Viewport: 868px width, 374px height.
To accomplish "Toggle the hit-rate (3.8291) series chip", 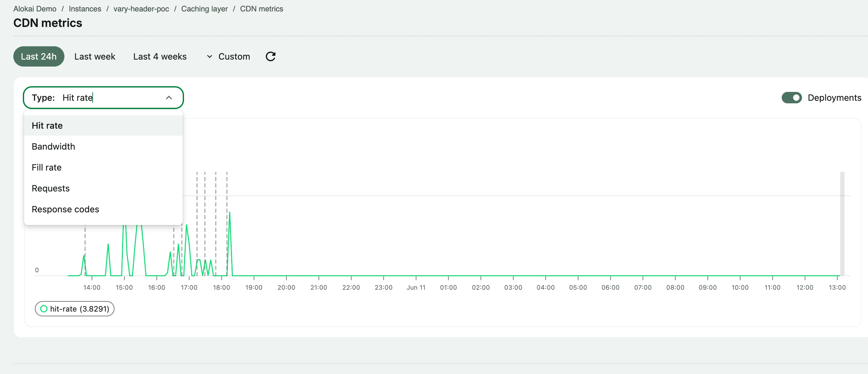I will point(74,308).
